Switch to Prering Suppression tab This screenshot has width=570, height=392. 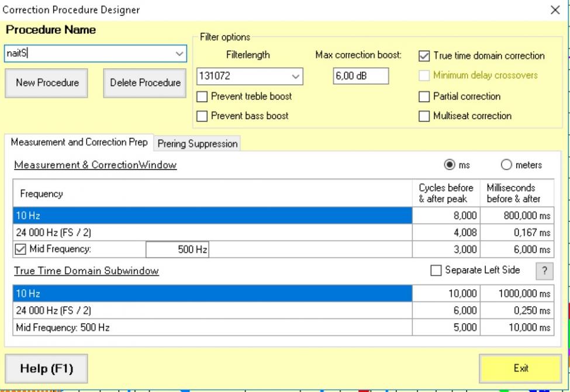pos(198,144)
